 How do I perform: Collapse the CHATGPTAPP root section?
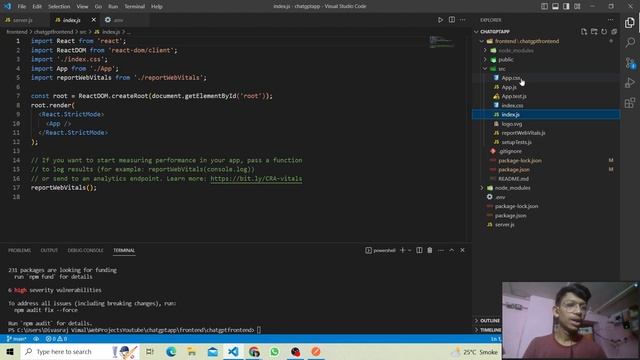point(495,32)
